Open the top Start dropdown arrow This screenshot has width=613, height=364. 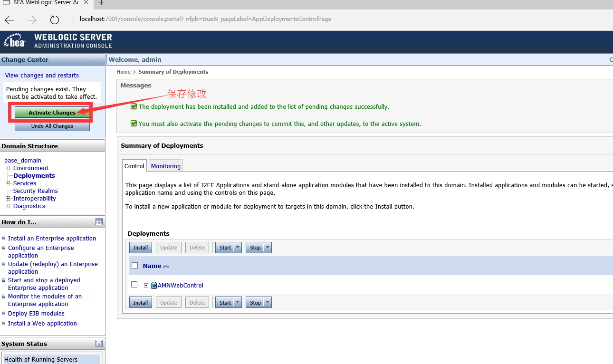238,248
